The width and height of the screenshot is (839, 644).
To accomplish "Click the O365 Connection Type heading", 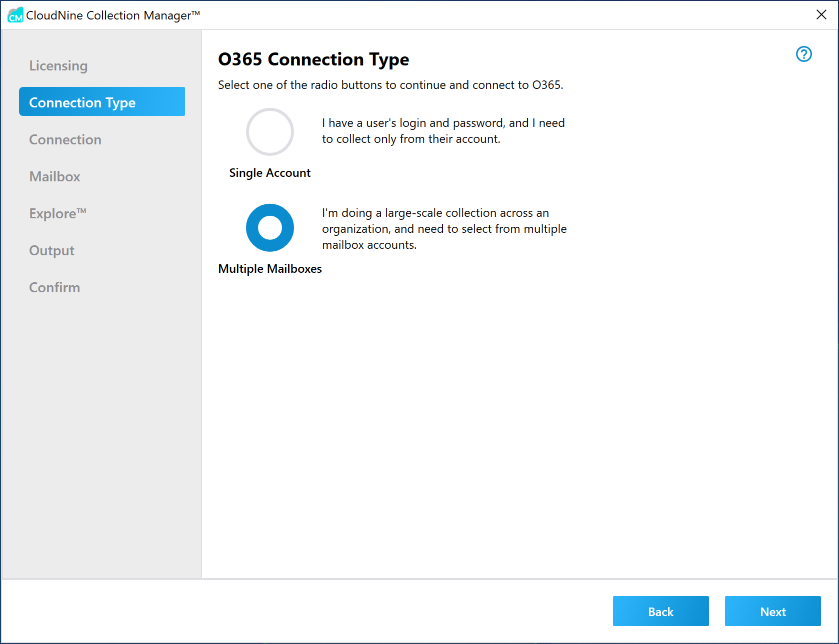I will [x=313, y=59].
